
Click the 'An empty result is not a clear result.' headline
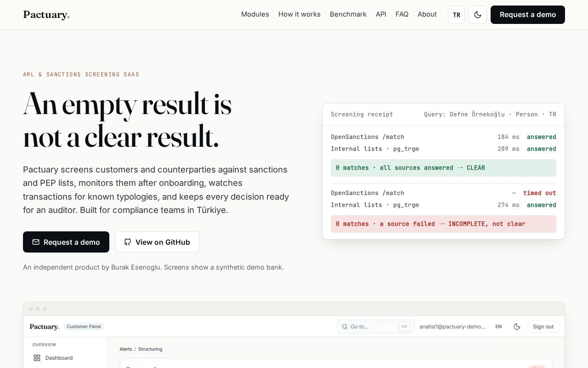127,121
